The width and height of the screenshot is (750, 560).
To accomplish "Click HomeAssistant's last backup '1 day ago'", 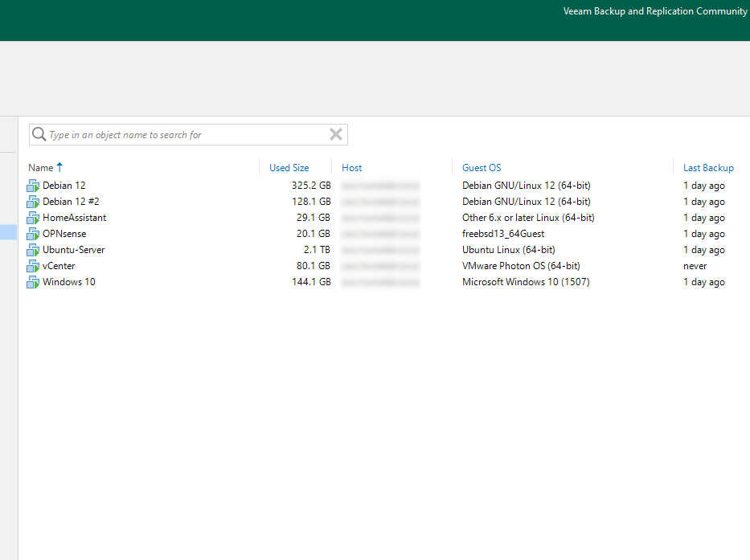I will (x=704, y=218).
